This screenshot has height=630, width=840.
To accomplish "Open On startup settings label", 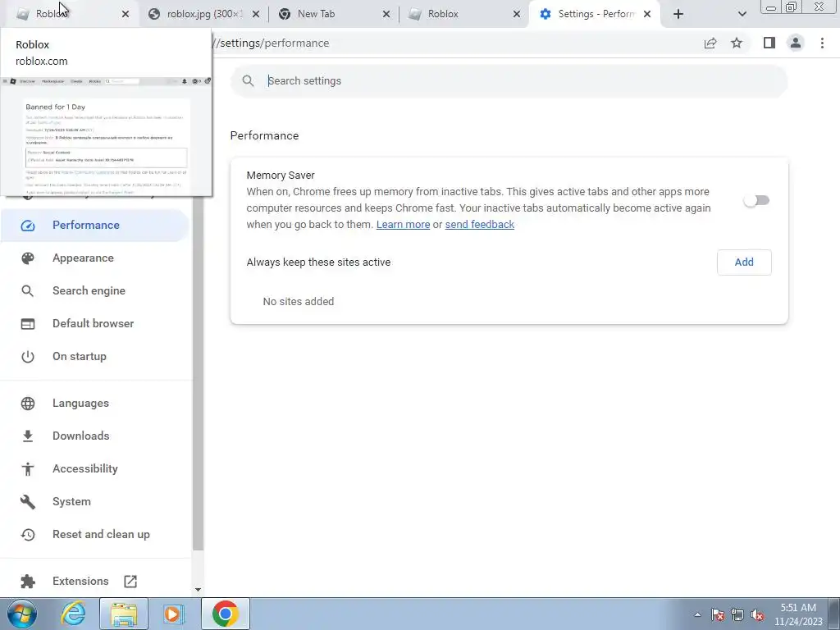I will (x=80, y=357).
